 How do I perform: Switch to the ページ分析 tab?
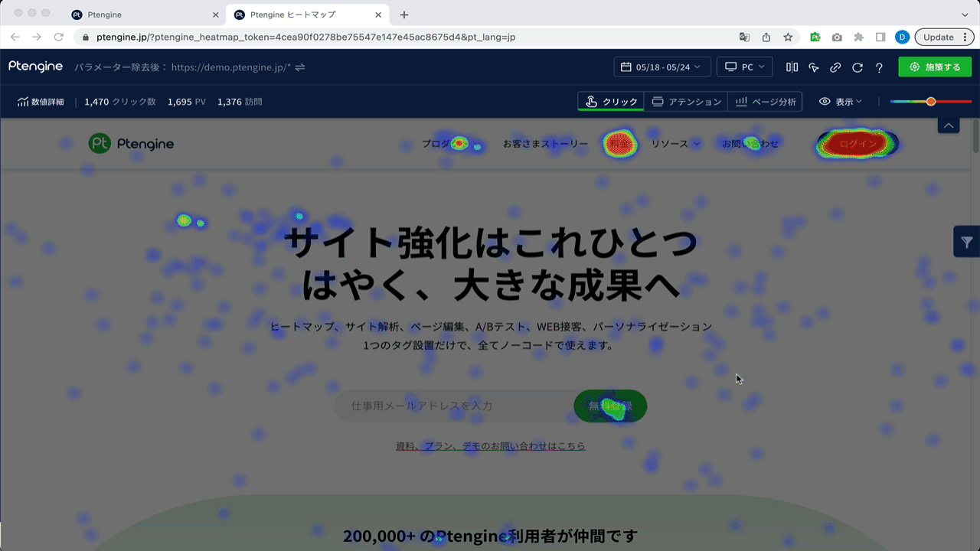(765, 102)
